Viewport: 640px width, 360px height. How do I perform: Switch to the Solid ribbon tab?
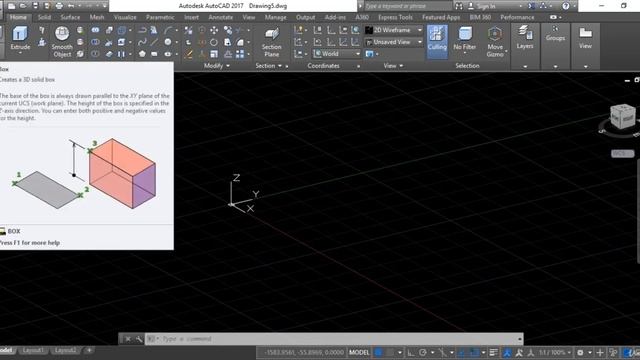[44, 17]
